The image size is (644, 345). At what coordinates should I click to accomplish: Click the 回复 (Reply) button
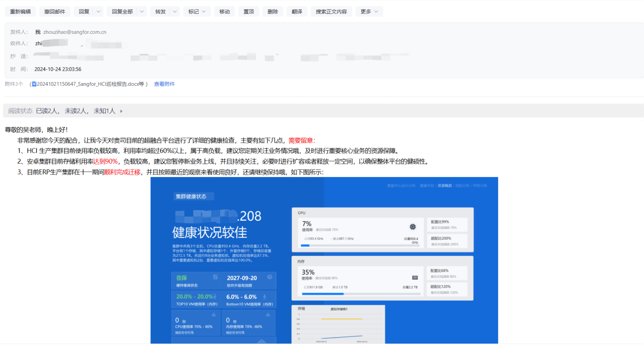85,11
